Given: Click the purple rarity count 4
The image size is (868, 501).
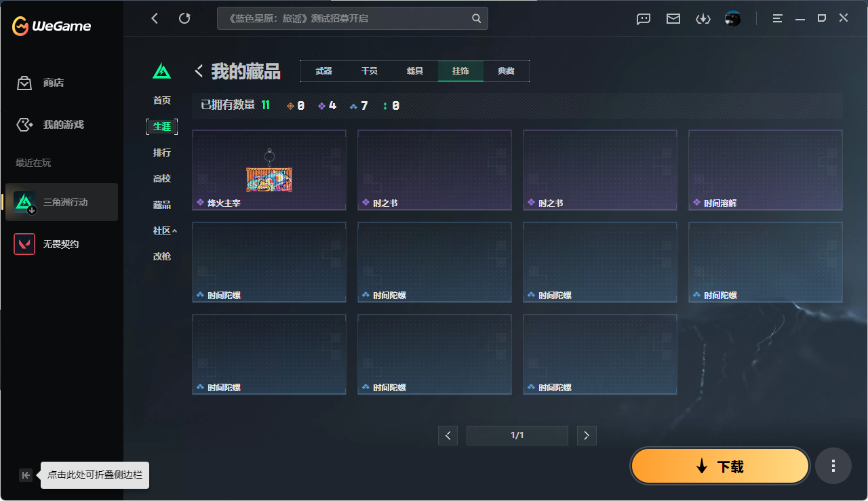Looking at the screenshot, I should [327, 106].
